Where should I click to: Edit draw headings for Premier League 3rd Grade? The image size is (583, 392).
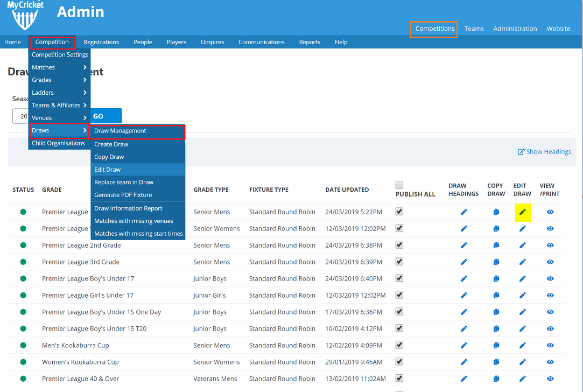(463, 262)
